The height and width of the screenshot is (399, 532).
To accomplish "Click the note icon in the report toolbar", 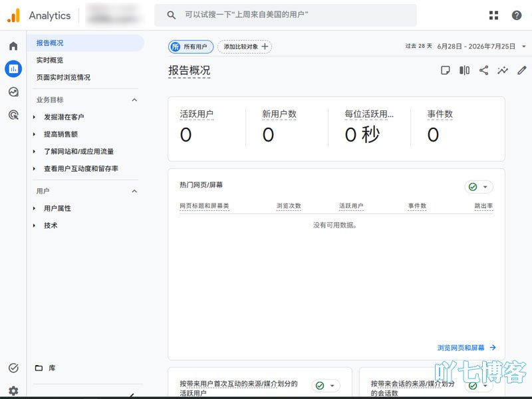I will (445, 70).
